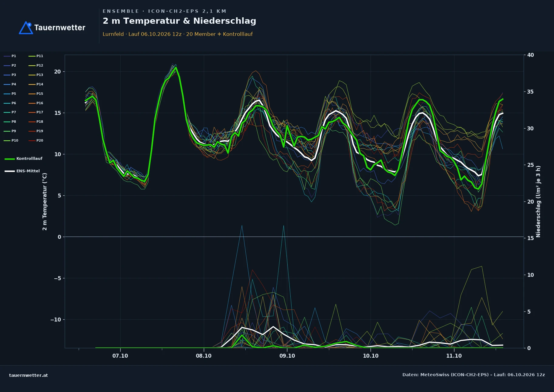Click the 09.10 date axis label
The height and width of the screenshot is (392, 554).
coord(287,356)
